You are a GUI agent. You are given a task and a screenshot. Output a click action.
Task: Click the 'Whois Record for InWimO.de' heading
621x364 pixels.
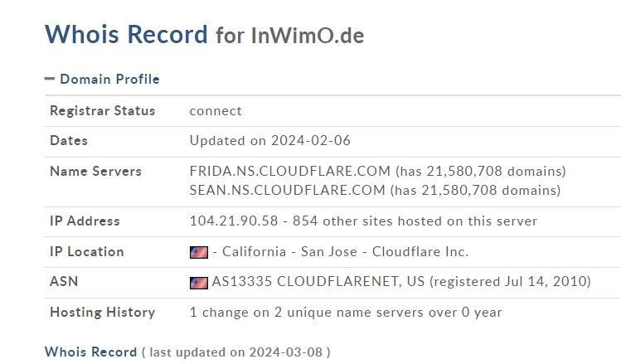point(204,35)
